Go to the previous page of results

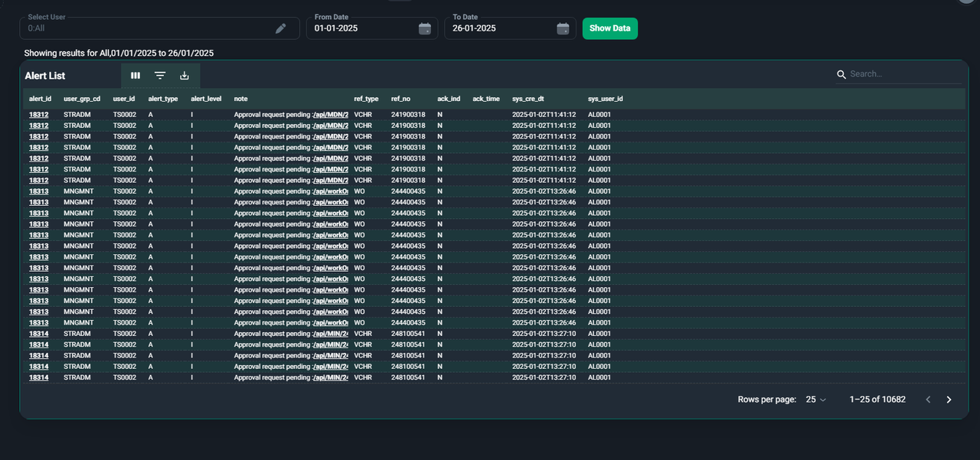pos(928,400)
